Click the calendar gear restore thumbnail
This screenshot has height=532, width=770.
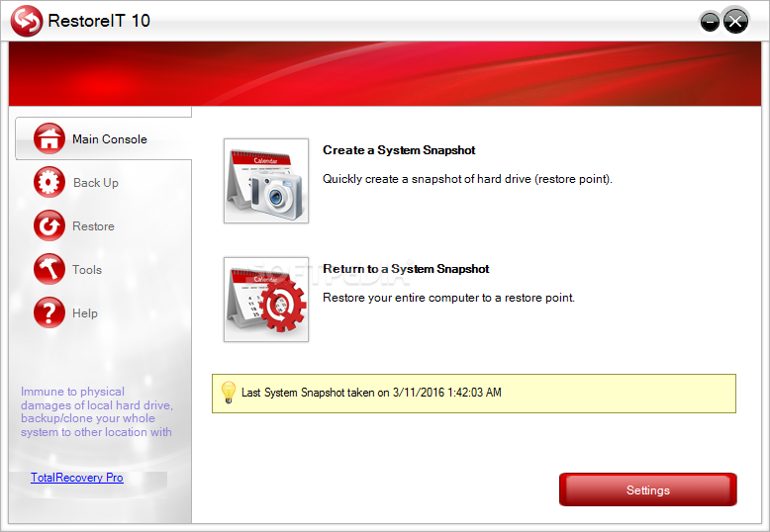(x=266, y=300)
